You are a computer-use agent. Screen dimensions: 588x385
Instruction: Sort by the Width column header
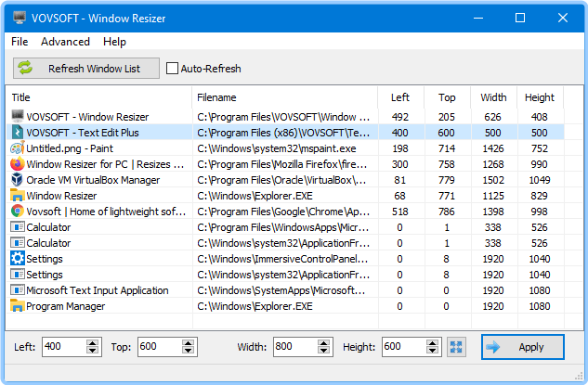493,97
